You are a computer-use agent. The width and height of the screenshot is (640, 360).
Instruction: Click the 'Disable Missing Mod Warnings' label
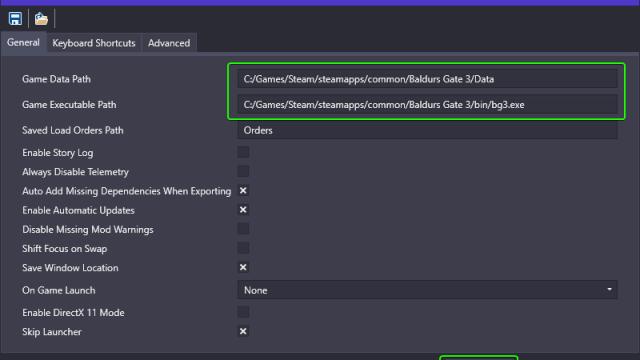[x=88, y=229]
